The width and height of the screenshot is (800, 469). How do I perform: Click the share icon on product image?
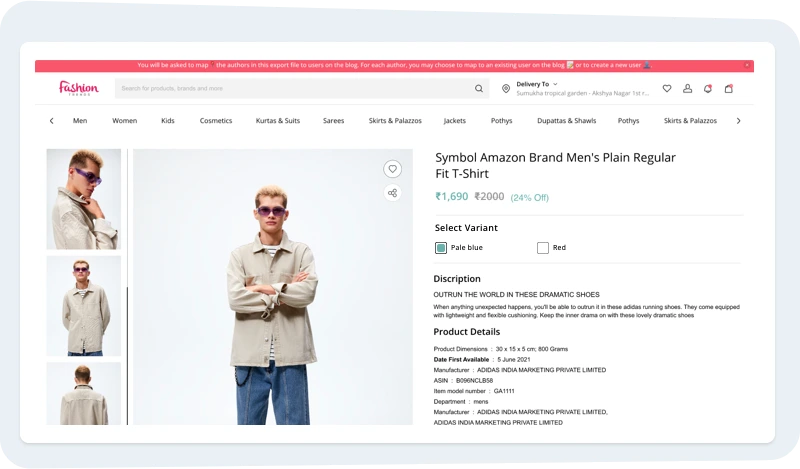coord(393,193)
